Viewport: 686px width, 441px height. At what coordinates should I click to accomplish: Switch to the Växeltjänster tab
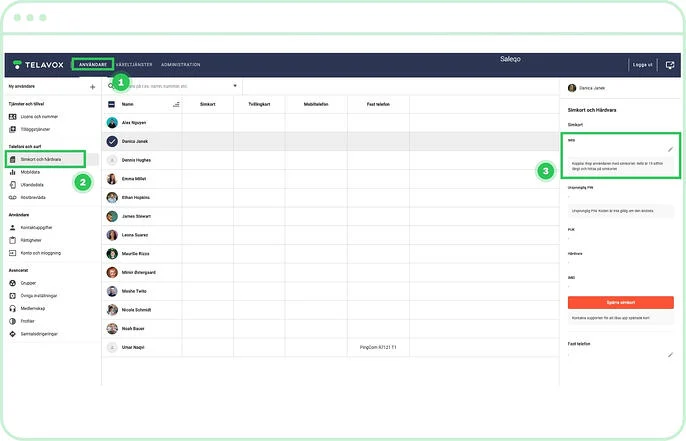click(134, 64)
